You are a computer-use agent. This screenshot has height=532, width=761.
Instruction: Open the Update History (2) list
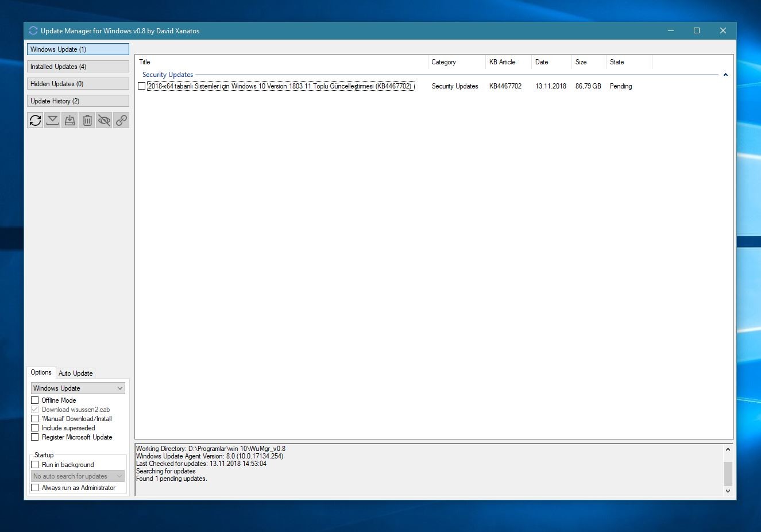[78, 101]
